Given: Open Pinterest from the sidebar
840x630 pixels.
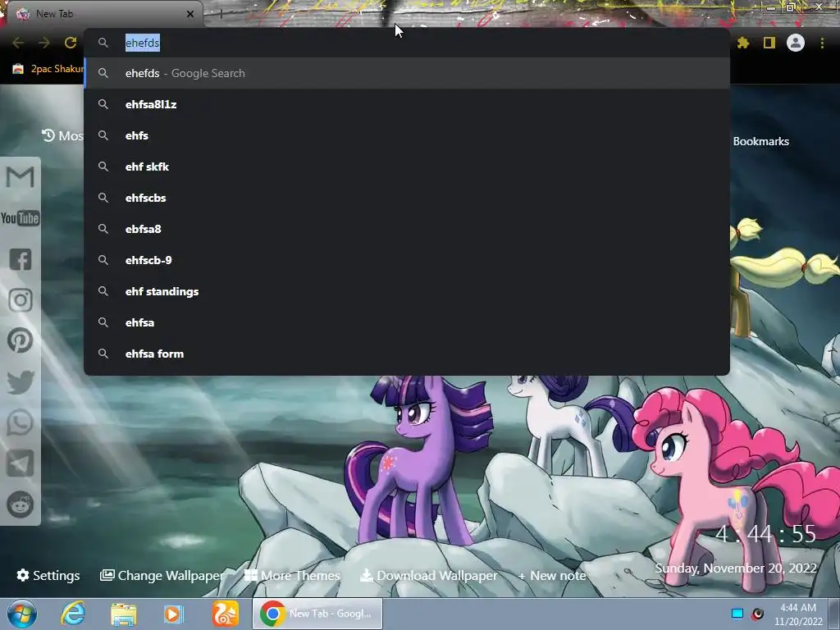Looking at the screenshot, I should click(21, 340).
